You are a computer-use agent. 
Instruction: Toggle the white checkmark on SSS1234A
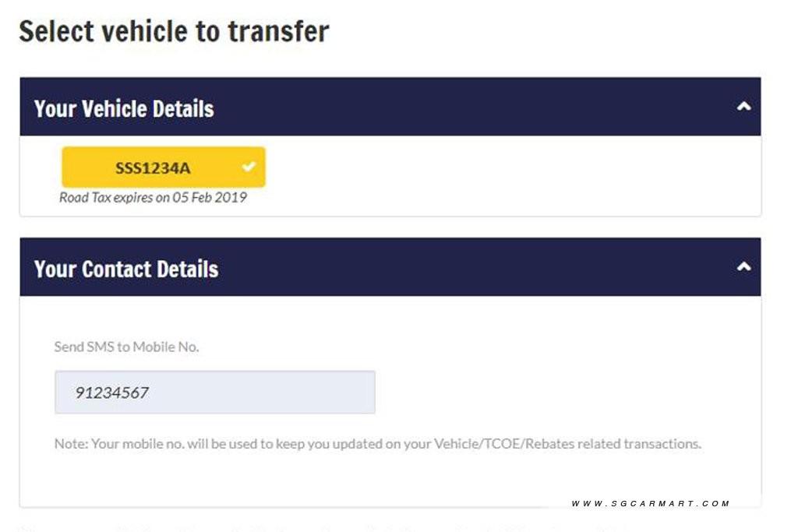[x=249, y=167]
